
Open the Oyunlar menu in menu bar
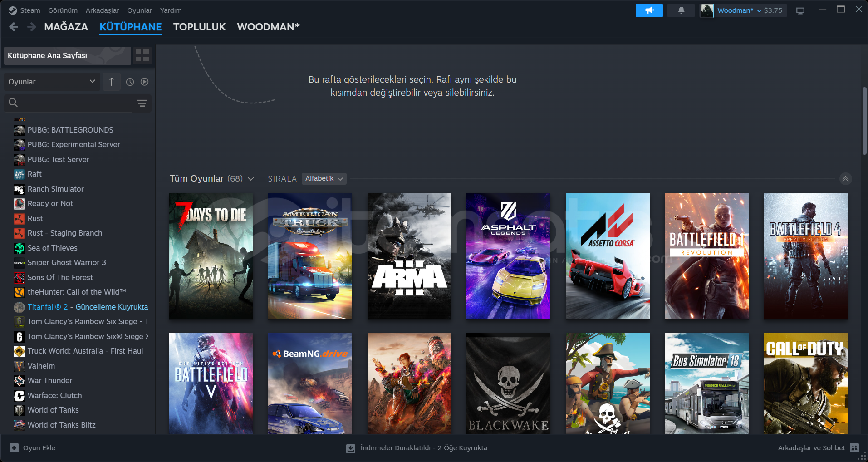click(x=139, y=10)
